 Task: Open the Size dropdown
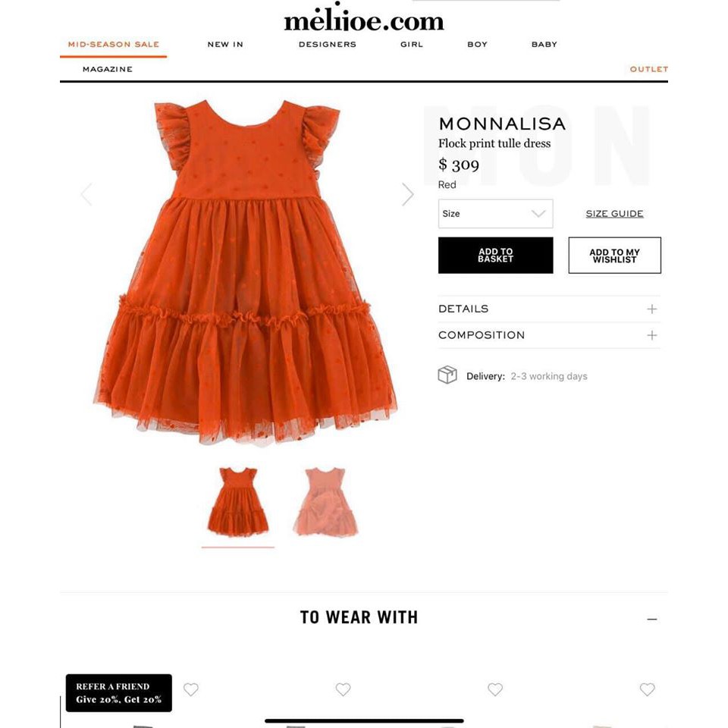[495, 214]
